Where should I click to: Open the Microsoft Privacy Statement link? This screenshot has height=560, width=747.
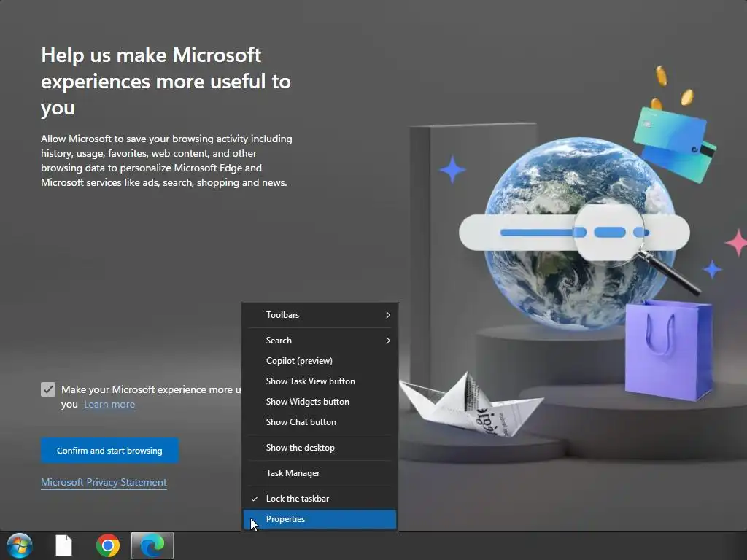[104, 483]
